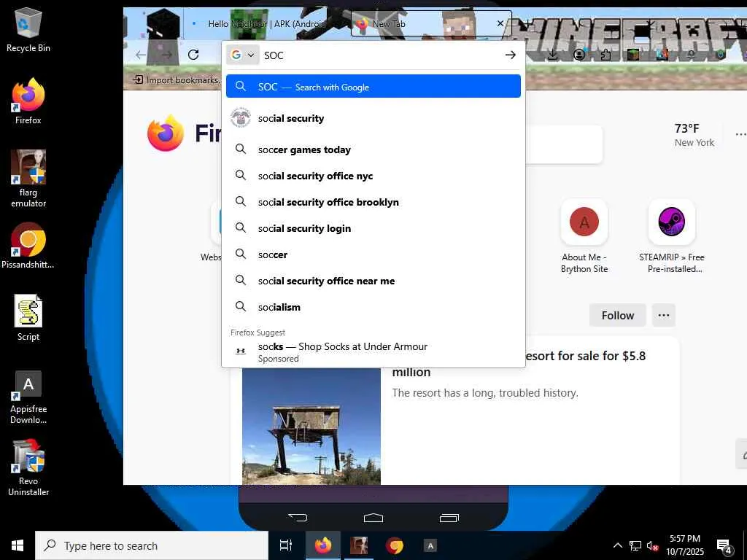This screenshot has height=560, width=747.
Task: Open the search engine selector dropdown
Action: 242,55
